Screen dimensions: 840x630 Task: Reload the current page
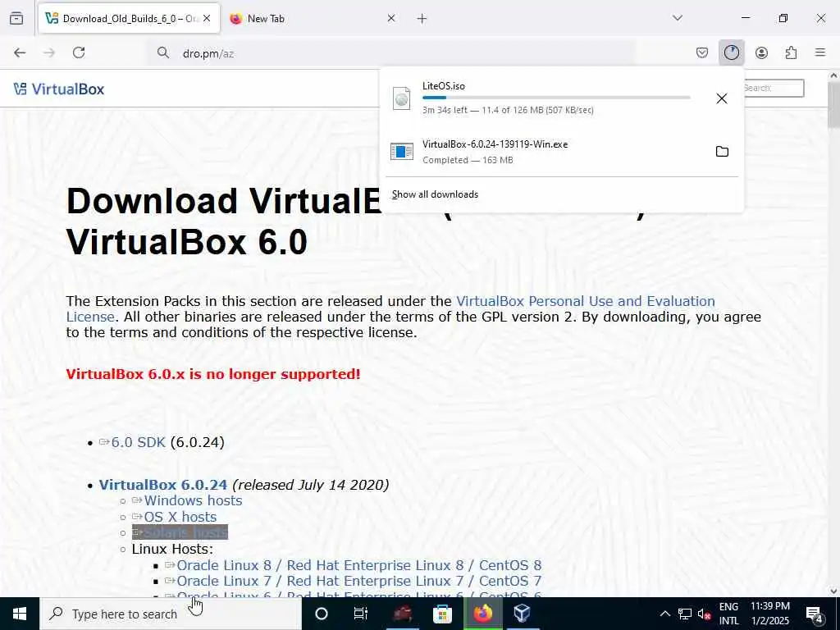coord(79,52)
